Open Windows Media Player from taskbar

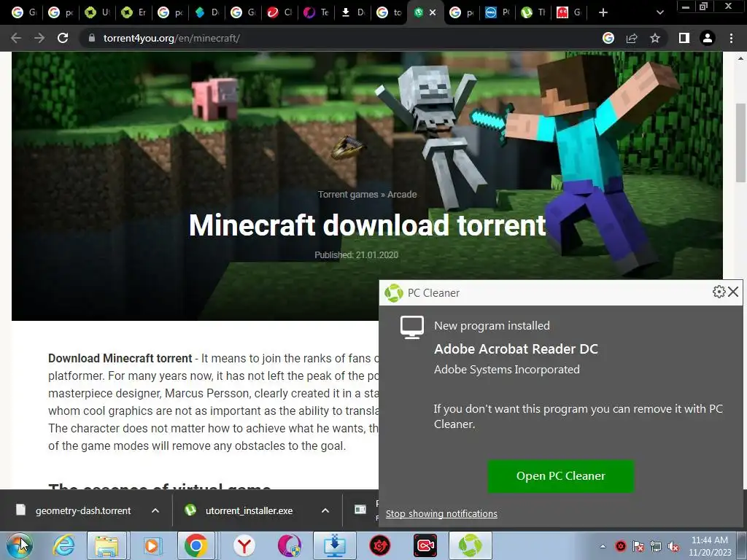152,545
